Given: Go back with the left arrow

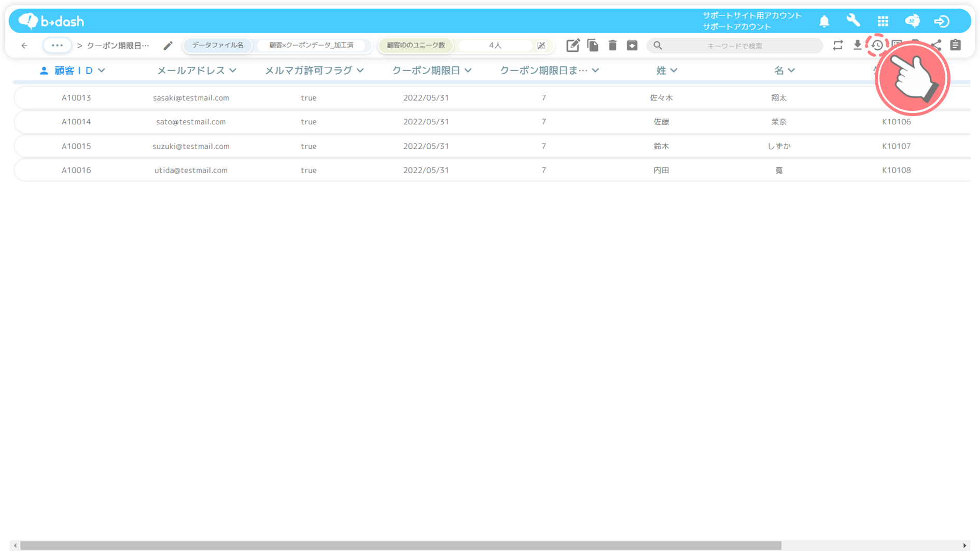Looking at the screenshot, I should pyautogui.click(x=24, y=46).
